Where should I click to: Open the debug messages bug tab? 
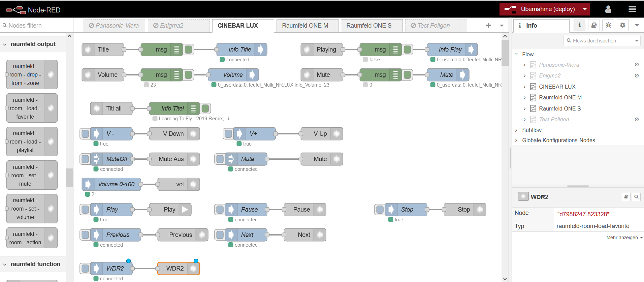click(608, 25)
